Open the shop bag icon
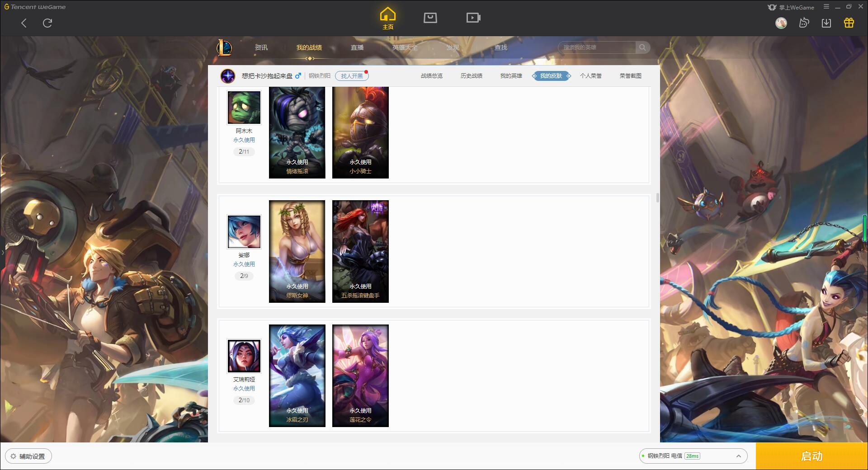868x470 pixels. 430,18
